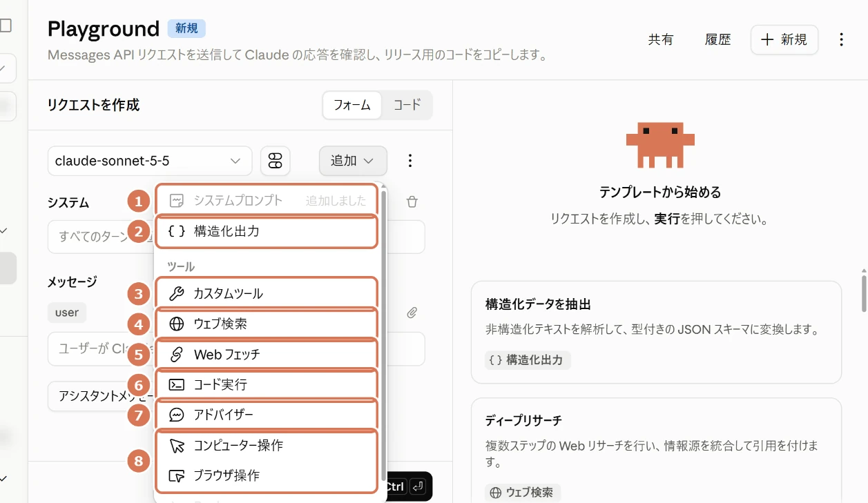Click the model settings toggle icon button
This screenshot has height=503, width=868.
276,161
